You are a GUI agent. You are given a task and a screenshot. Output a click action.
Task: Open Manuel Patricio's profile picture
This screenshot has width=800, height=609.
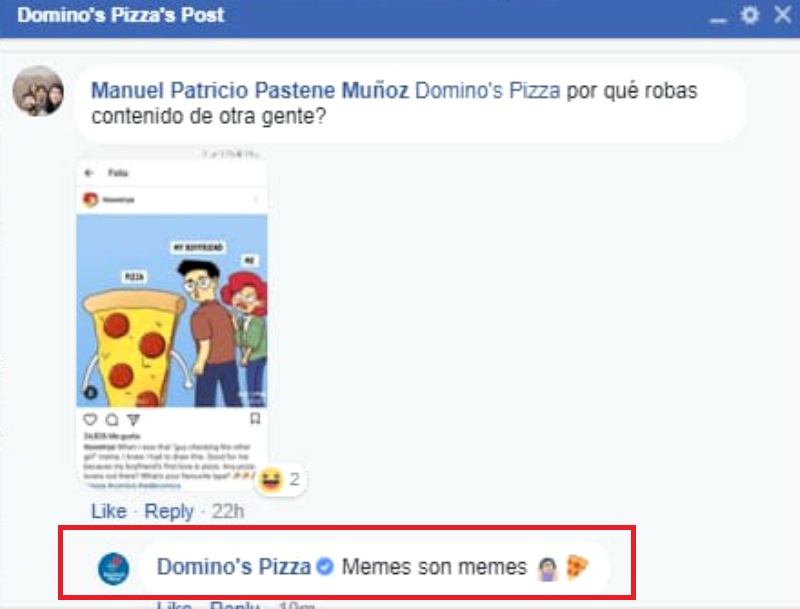point(38,91)
